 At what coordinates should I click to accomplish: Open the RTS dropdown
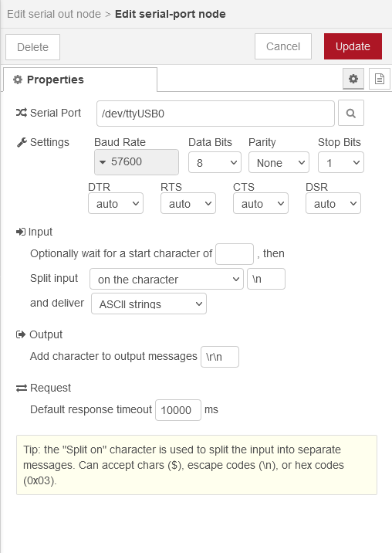[x=188, y=203]
